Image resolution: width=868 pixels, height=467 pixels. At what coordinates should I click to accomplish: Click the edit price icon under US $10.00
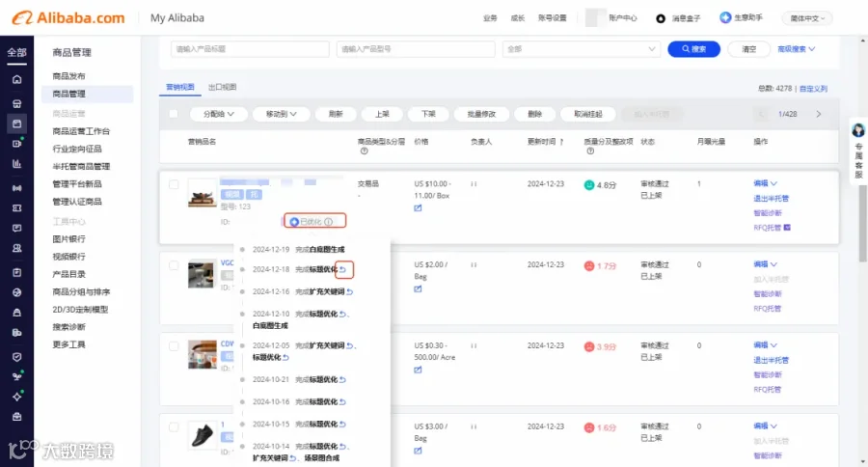click(418, 207)
